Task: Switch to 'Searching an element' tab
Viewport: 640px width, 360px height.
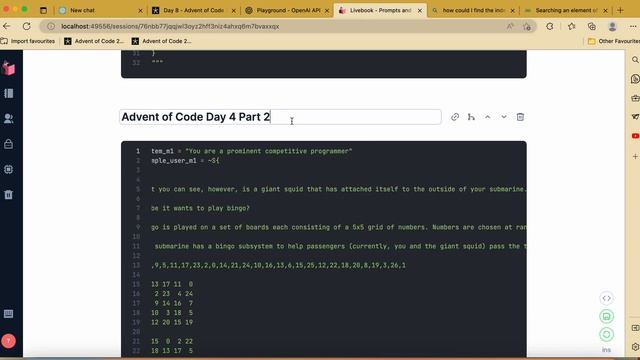Action: (x=567, y=10)
